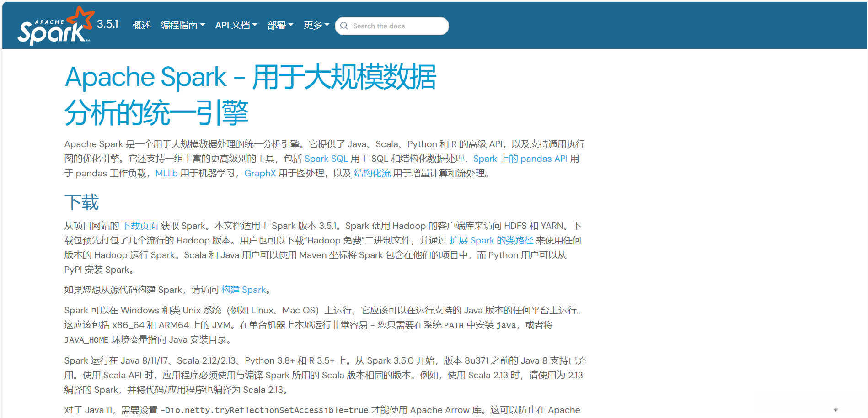Open the 结构化流 link
The image size is (868, 418).
(371, 173)
